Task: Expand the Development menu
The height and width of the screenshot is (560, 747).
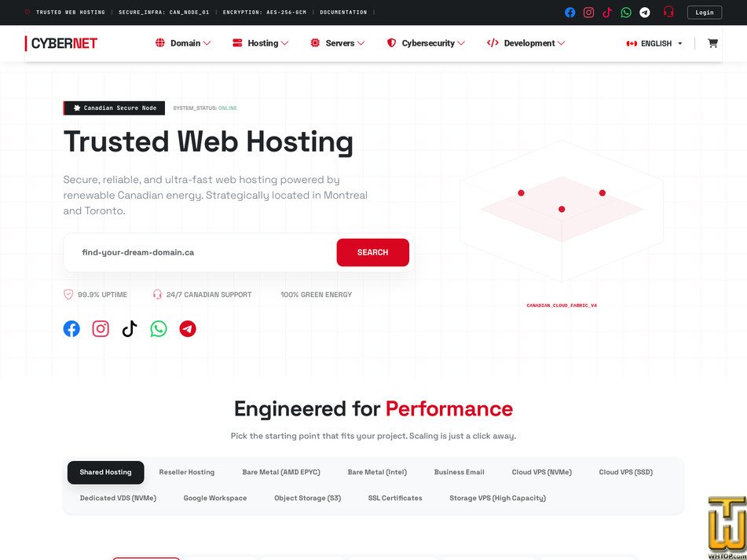Action: [x=526, y=43]
